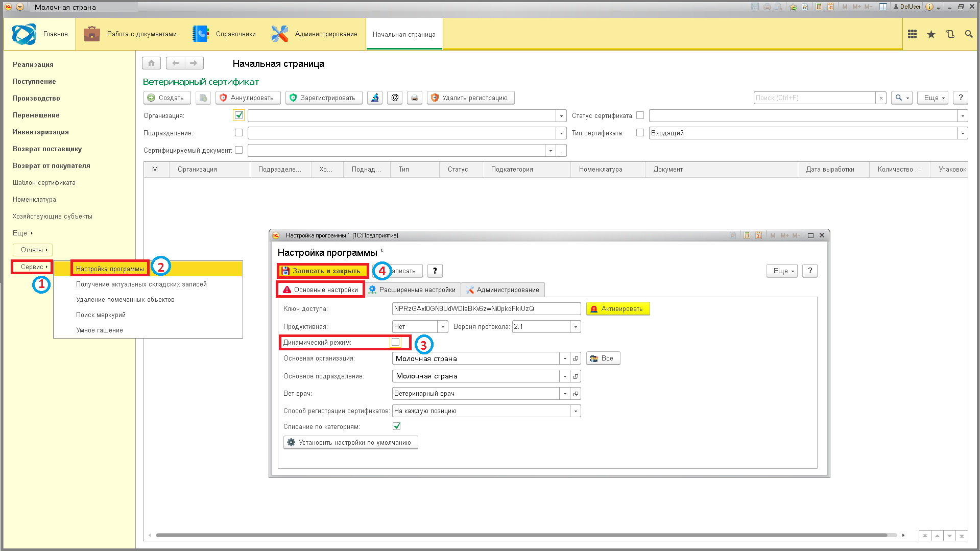Open Способ регистрации сертификатов dropdown
The height and width of the screenshot is (551, 980).
[576, 411]
